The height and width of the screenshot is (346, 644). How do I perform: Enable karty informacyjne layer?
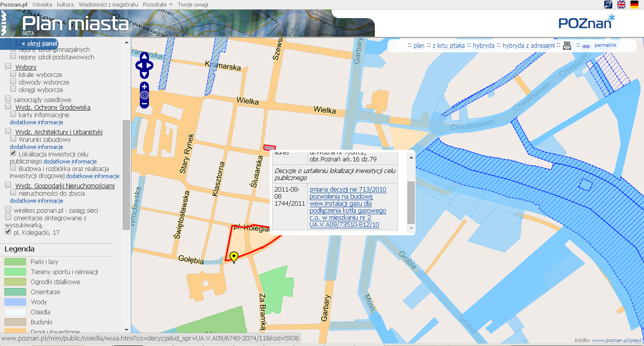13,114
